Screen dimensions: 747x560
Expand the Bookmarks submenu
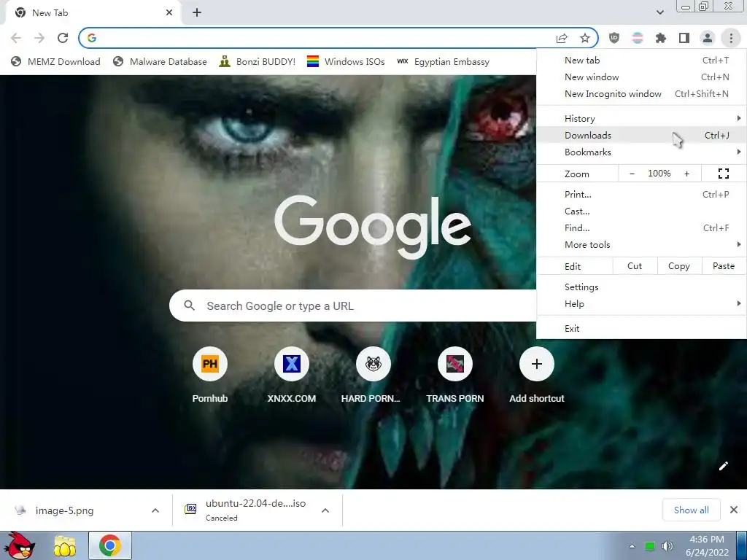click(x=641, y=152)
